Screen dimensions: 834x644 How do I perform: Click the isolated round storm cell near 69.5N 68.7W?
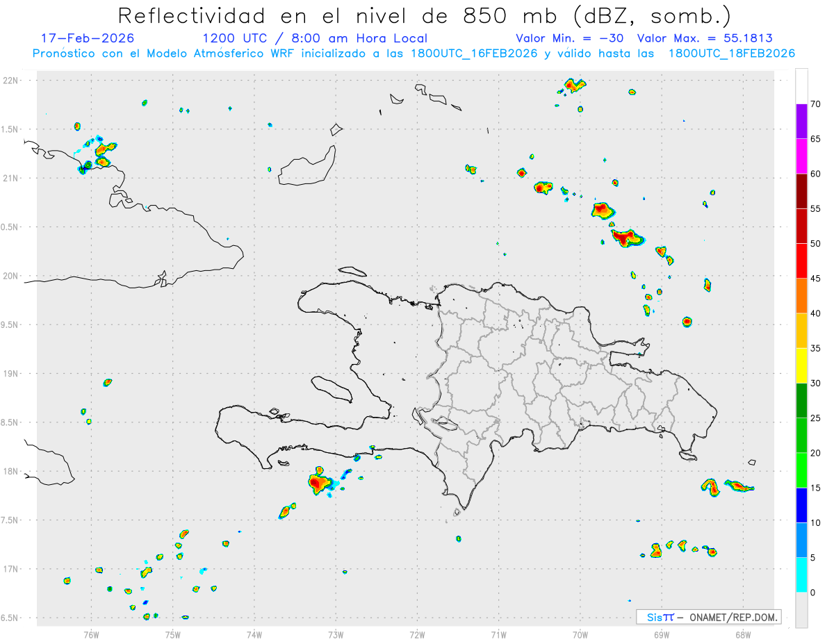coord(687,322)
